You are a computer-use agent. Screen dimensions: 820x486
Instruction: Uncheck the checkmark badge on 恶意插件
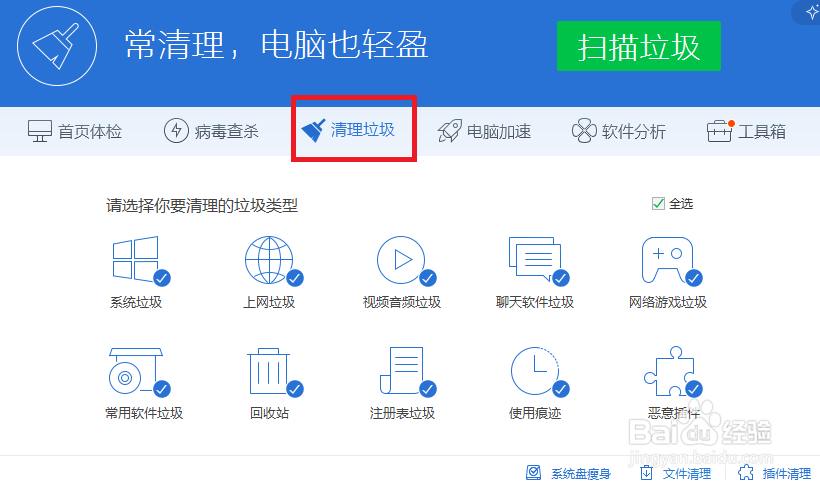[694, 389]
